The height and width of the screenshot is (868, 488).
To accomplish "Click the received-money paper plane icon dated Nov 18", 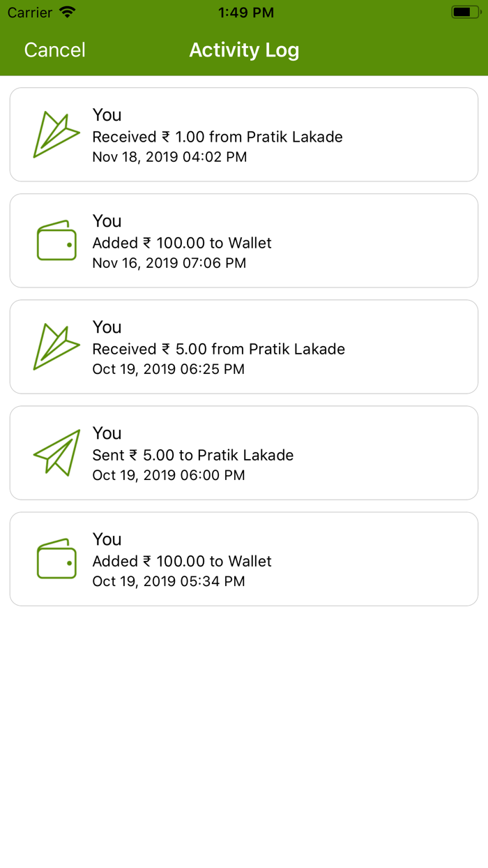I will (56, 134).
